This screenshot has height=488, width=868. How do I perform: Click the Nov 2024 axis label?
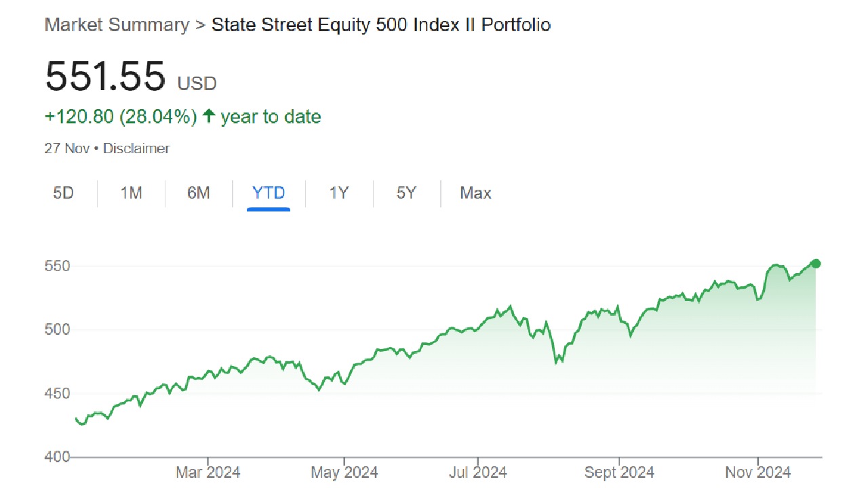point(758,472)
